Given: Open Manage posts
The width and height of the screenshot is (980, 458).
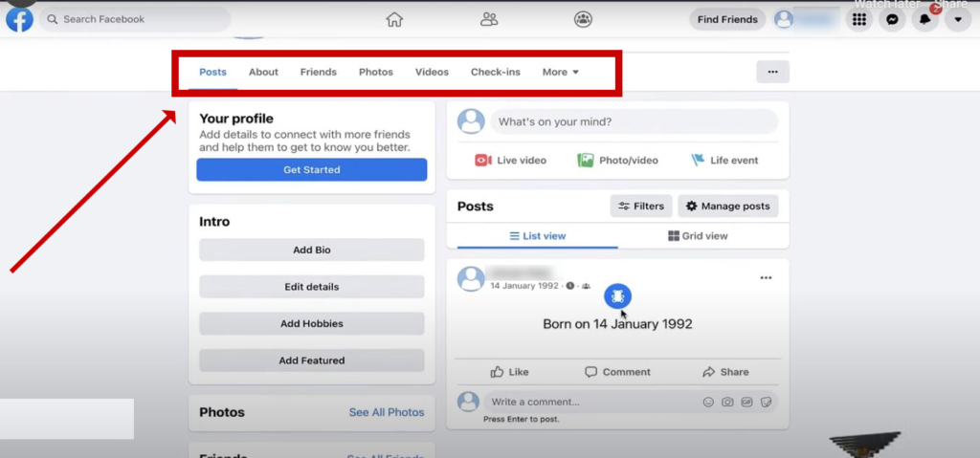Looking at the screenshot, I should 728,207.
